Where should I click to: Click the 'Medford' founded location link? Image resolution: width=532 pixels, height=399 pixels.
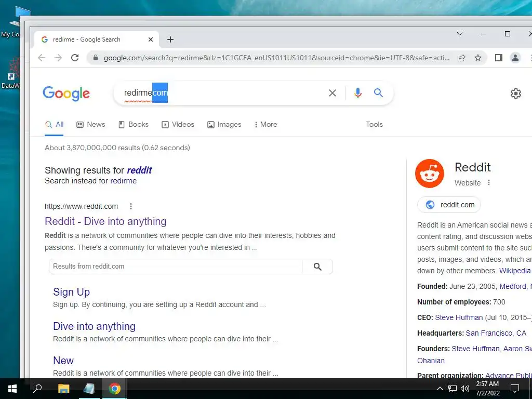[x=513, y=286]
